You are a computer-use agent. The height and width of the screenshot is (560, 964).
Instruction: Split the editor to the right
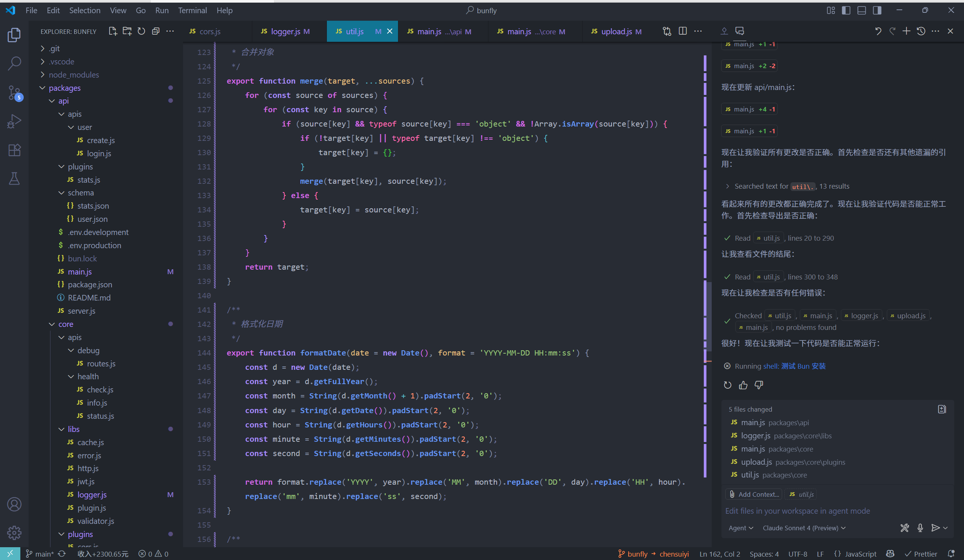click(682, 31)
